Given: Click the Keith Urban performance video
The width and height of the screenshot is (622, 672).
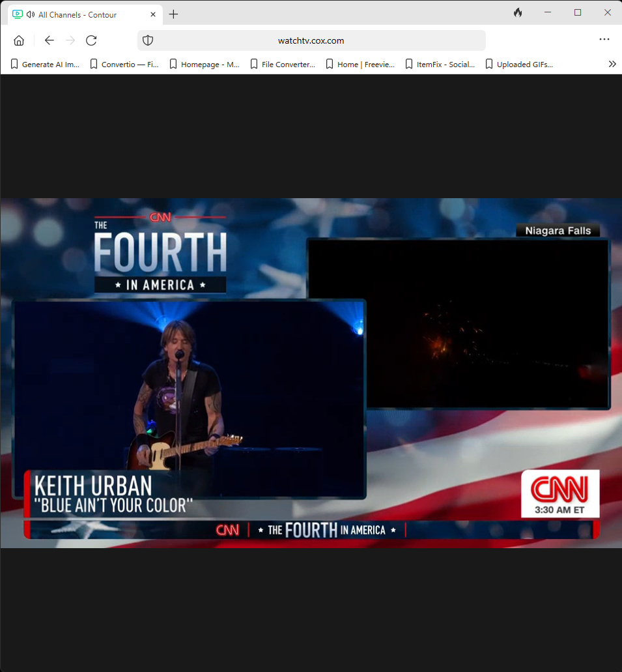Looking at the screenshot, I should 190,400.
